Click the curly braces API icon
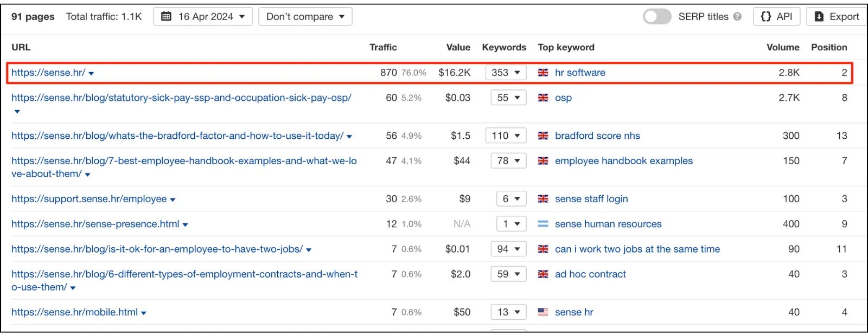Screen dimensions: 868x335 (766, 17)
